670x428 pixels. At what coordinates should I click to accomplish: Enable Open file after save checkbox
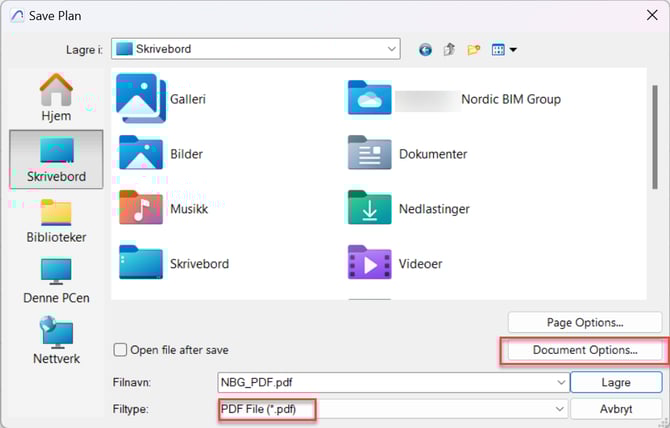[121, 350]
